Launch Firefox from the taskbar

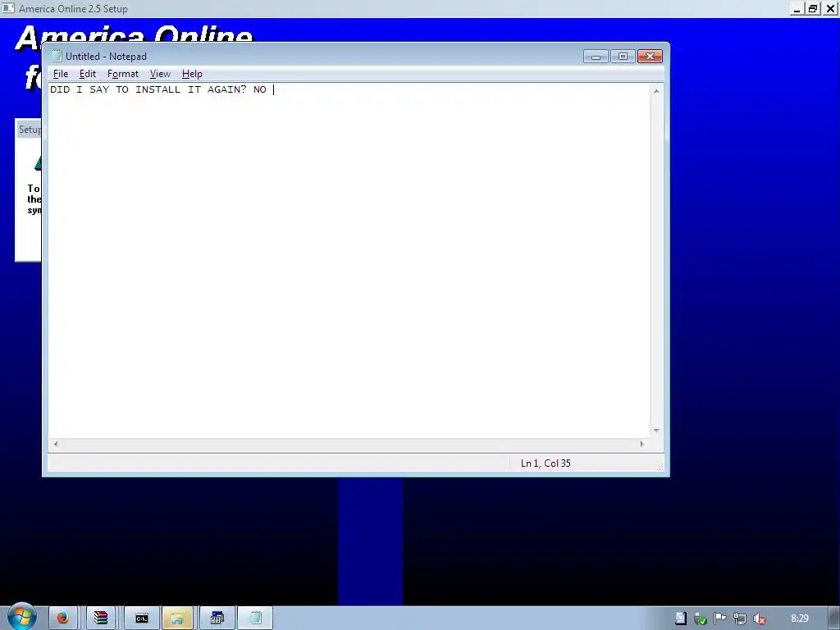coord(62,619)
